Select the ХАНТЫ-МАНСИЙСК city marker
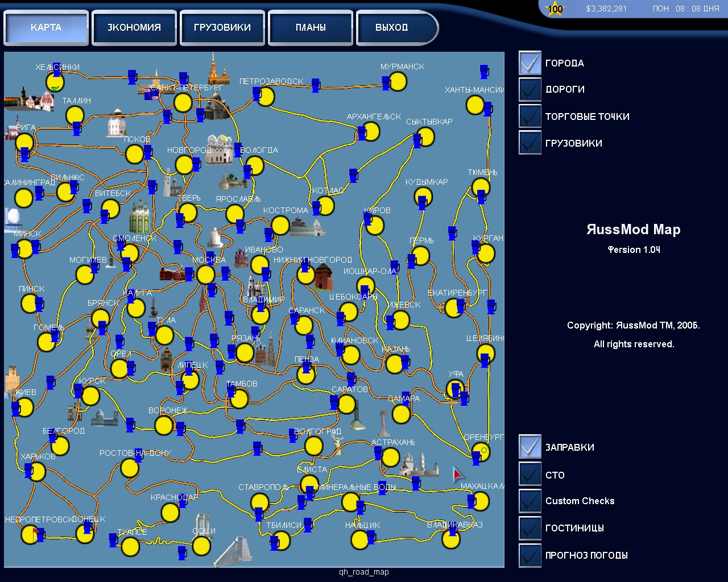Screen dimensions: 728x582 click(475, 105)
